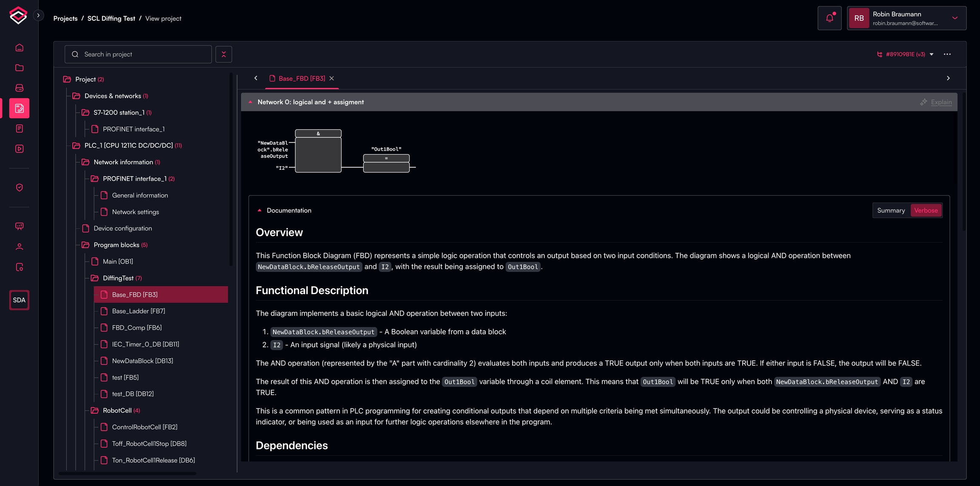
Task: Open the three-dots more options menu
Action: [x=947, y=54]
